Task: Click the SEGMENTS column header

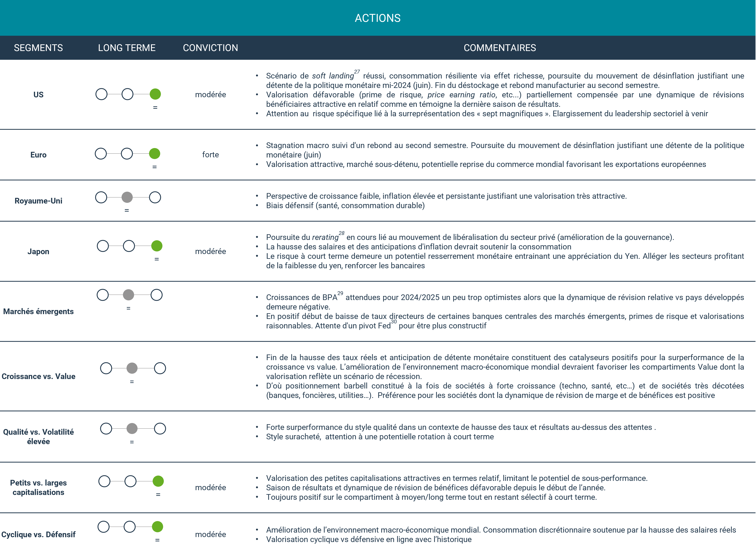Action: [x=38, y=48]
